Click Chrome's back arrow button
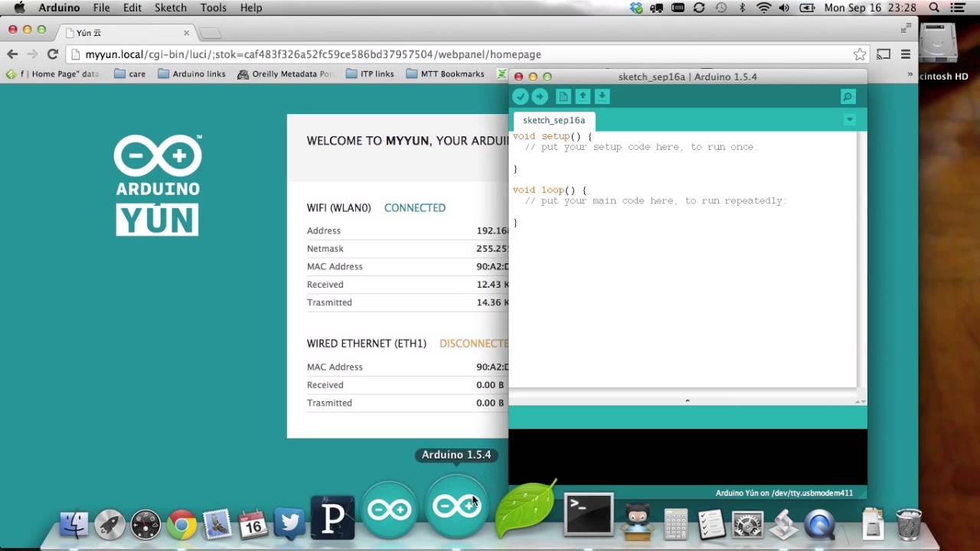The image size is (980, 551). [12, 54]
